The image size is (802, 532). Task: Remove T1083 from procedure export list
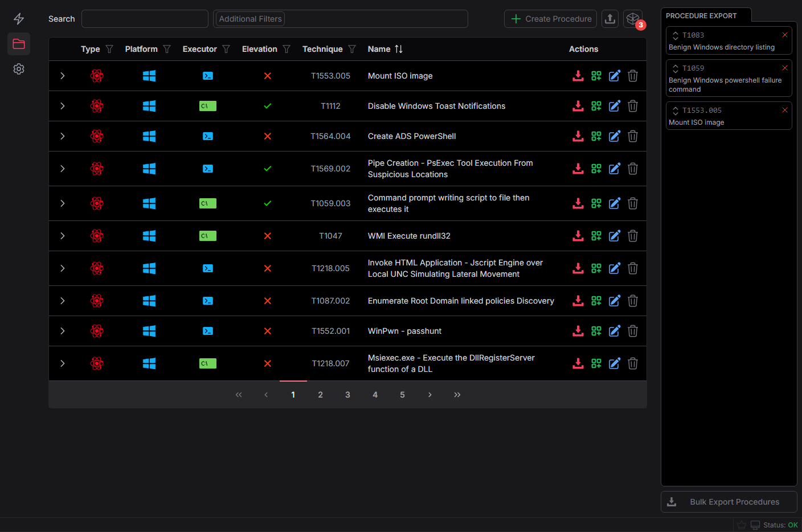(x=784, y=35)
